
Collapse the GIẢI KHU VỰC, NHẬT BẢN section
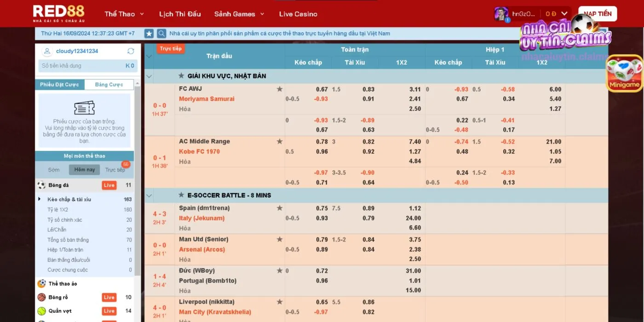pyautogui.click(x=149, y=76)
